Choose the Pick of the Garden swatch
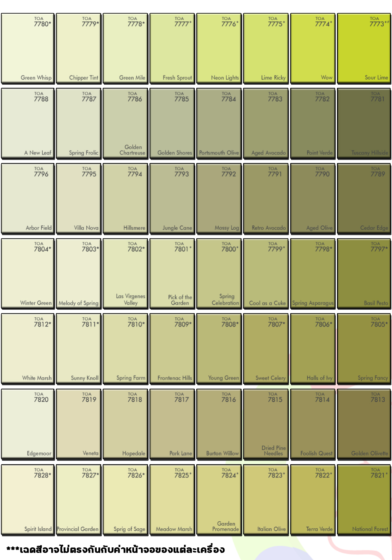 point(172,273)
